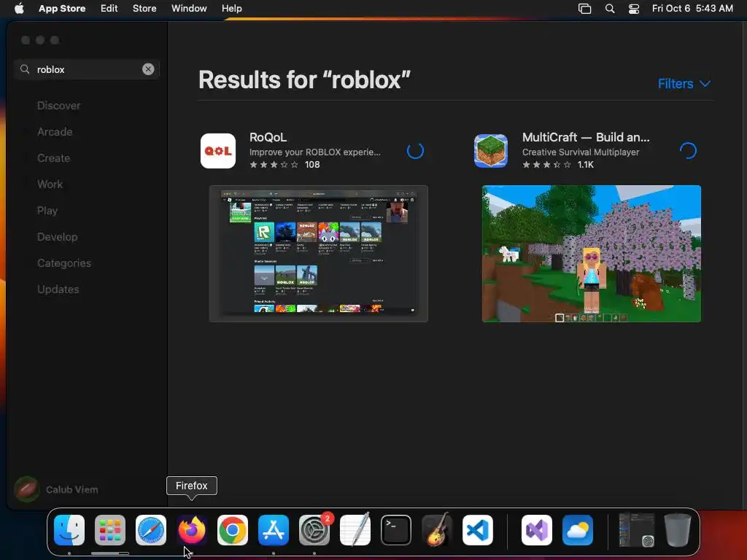The image size is (747, 560).
Task: Open the Play section in sidebar
Action: point(47,211)
